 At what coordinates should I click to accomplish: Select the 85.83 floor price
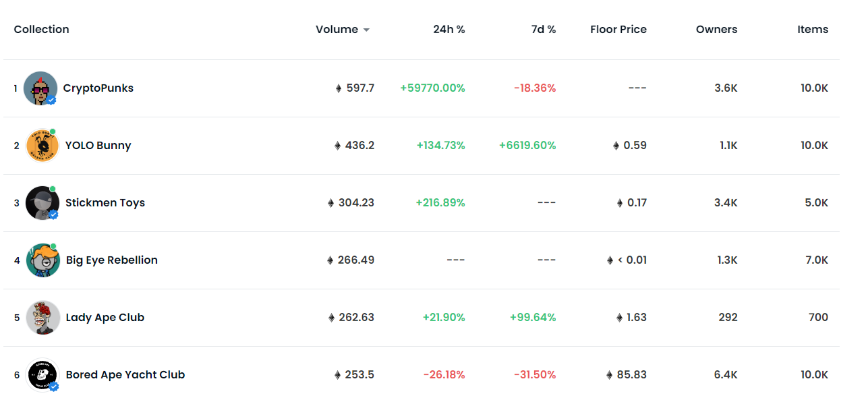pos(632,375)
